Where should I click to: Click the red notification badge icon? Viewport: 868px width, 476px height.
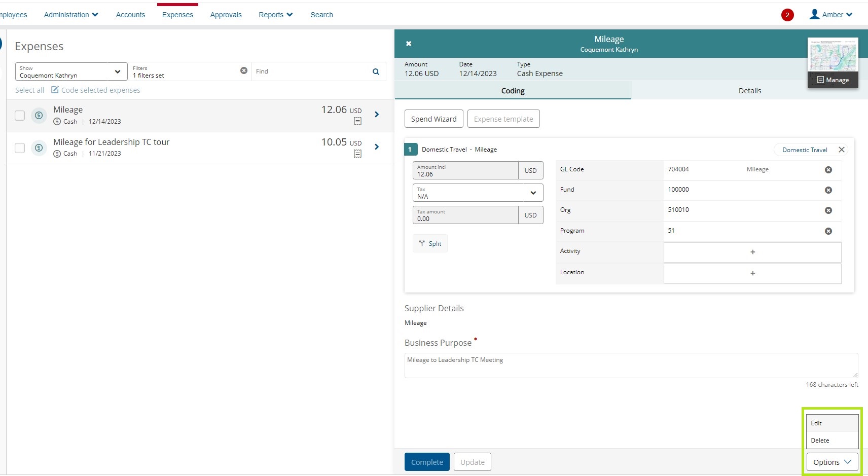787,15
